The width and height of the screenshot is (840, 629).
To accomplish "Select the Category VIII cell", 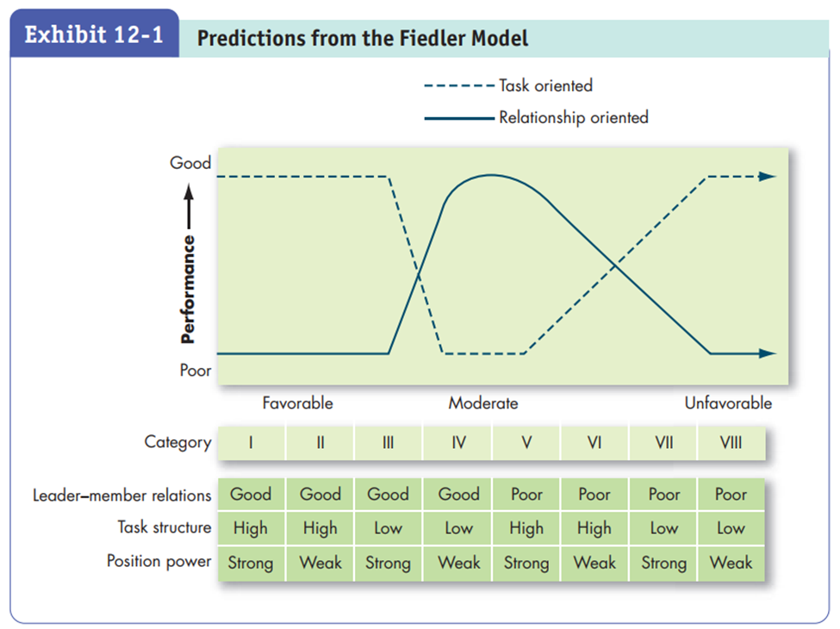I will (x=731, y=443).
